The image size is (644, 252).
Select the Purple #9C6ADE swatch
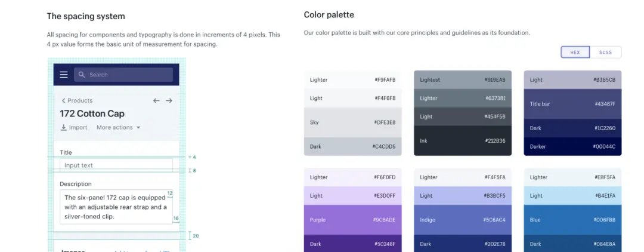353,220
